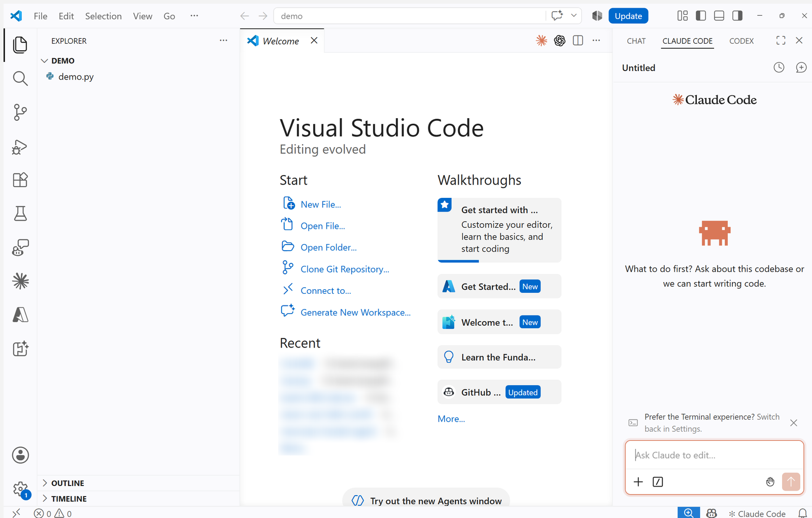This screenshot has height=518, width=812.
Task: Toggle Secondary Side Bar layout button
Action: [x=737, y=16]
